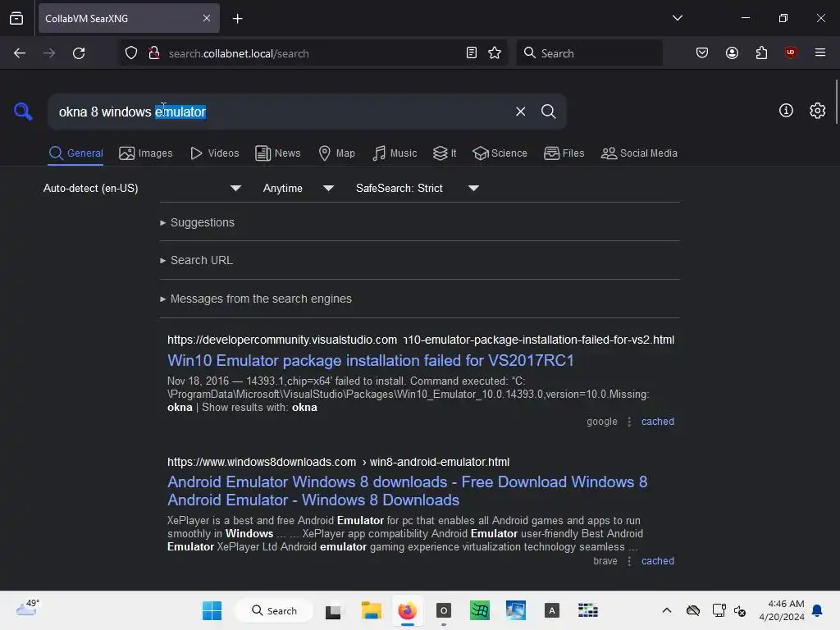Switch to the Map category
Screen dimensions: 840x630
336,153
